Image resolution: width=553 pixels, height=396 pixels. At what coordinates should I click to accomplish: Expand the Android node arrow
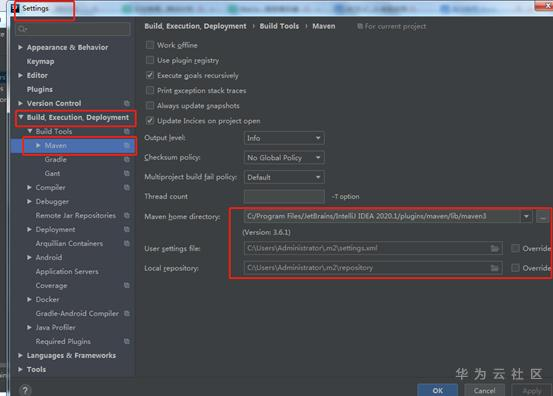29,257
